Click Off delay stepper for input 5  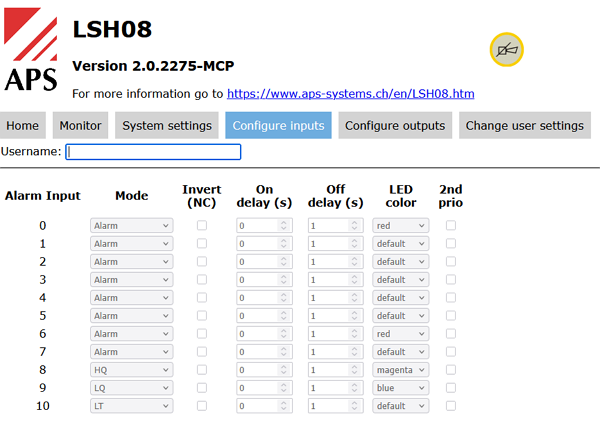[355, 316]
